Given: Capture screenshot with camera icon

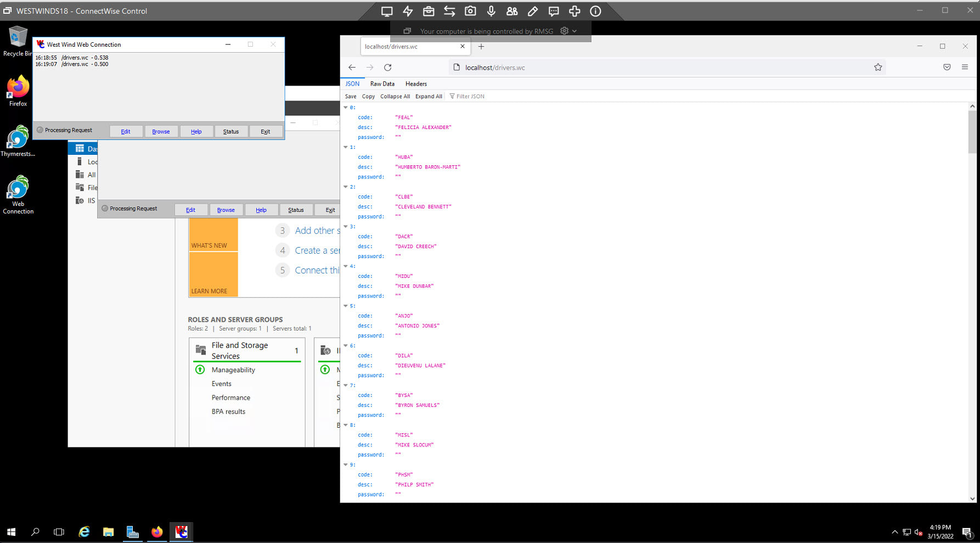Looking at the screenshot, I should (x=470, y=11).
